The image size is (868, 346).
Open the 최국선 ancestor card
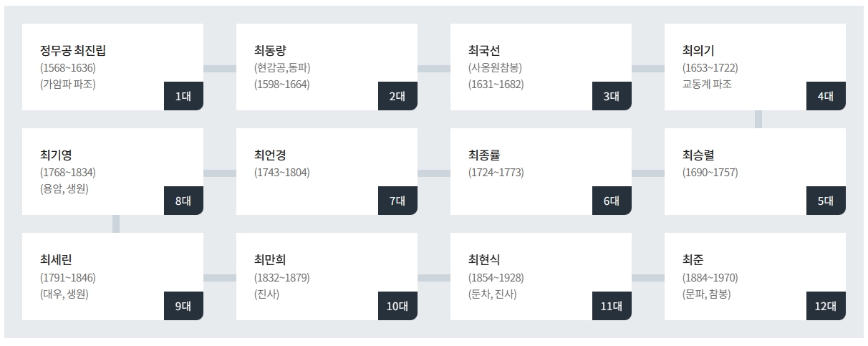pos(541,67)
